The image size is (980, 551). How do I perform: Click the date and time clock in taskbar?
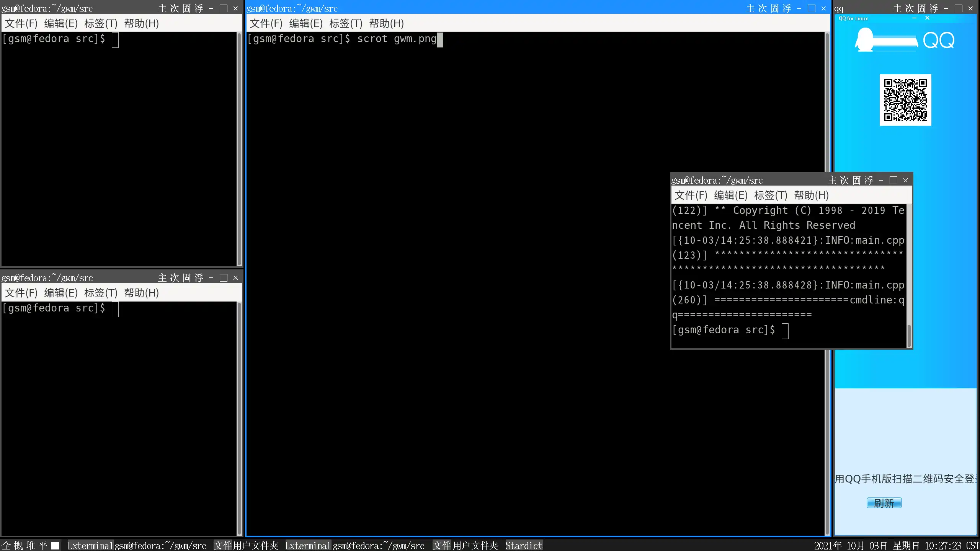[x=896, y=546]
